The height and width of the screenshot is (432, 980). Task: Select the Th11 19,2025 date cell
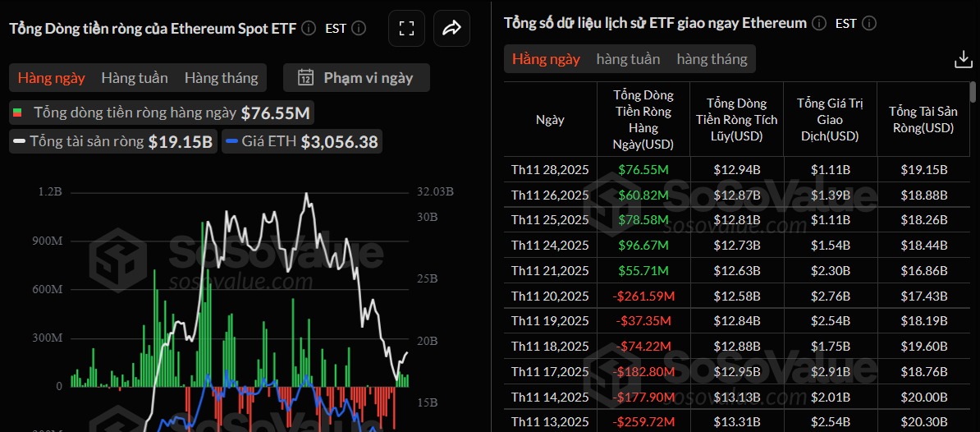[x=550, y=320]
